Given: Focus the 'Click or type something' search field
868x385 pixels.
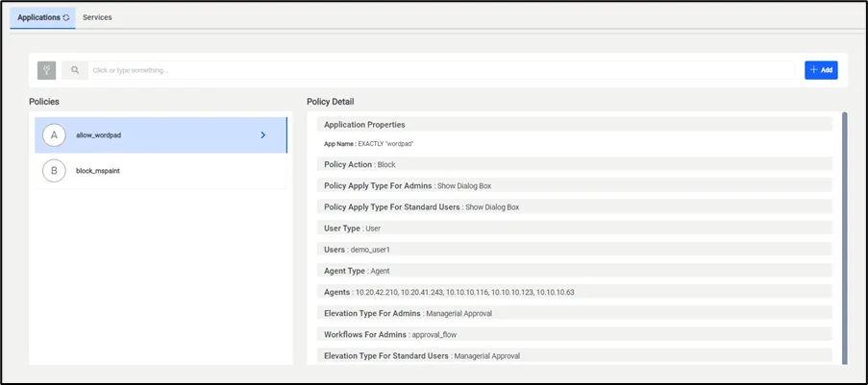Looking at the screenshot, I should 441,70.
